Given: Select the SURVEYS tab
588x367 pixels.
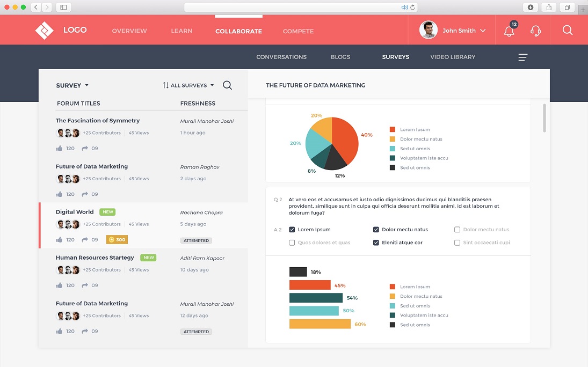Looking at the screenshot, I should pos(396,57).
